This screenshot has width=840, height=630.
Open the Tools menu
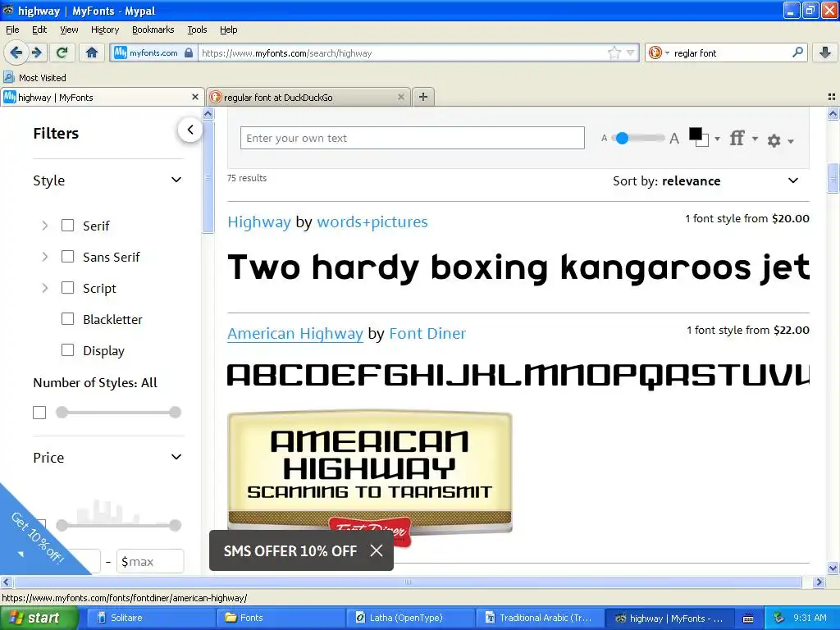(x=197, y=30)
